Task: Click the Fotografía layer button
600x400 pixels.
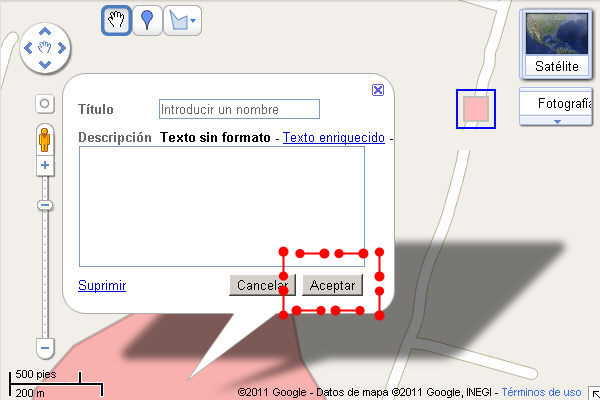Action: click(x=556, y=103)
